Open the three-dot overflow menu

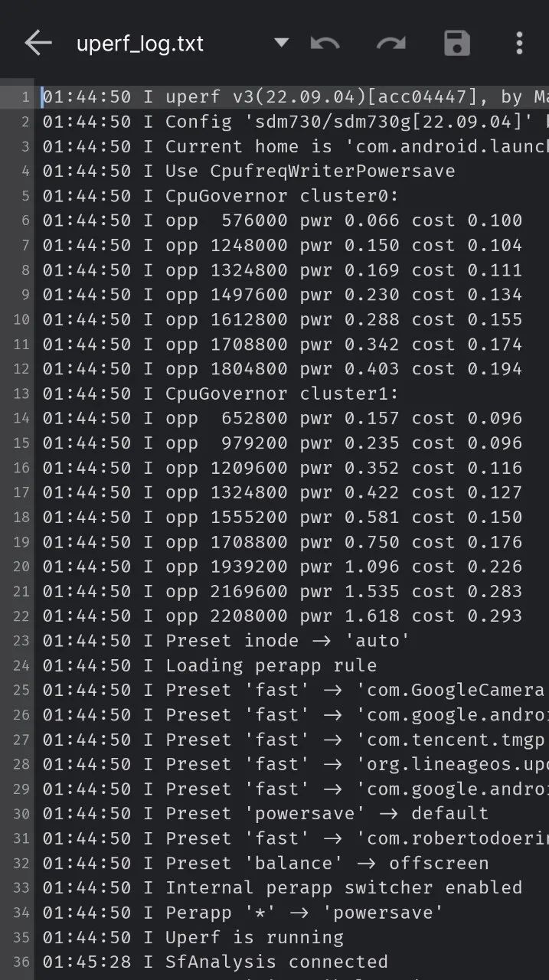coord(519,44)
